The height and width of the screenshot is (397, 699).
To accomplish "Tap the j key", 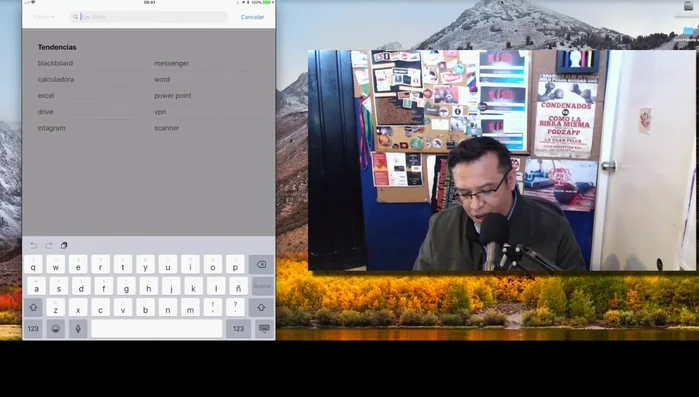I will point(171,286).
